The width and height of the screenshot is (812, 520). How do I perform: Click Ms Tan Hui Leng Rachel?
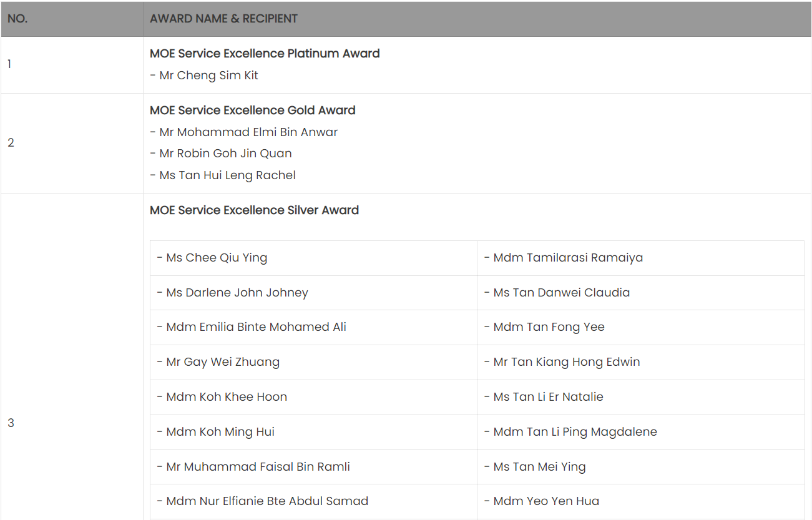click(x=223, y=175)
